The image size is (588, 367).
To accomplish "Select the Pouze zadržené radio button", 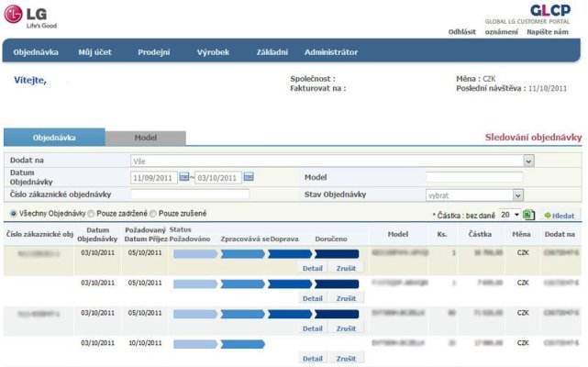I will pyautogui.click(x=91, y=214).
